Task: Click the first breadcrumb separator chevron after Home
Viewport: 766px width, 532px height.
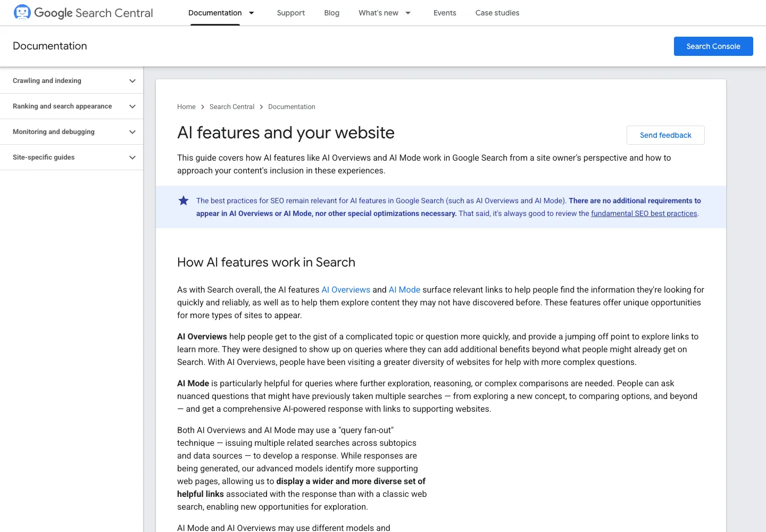Action: (203, 107)
